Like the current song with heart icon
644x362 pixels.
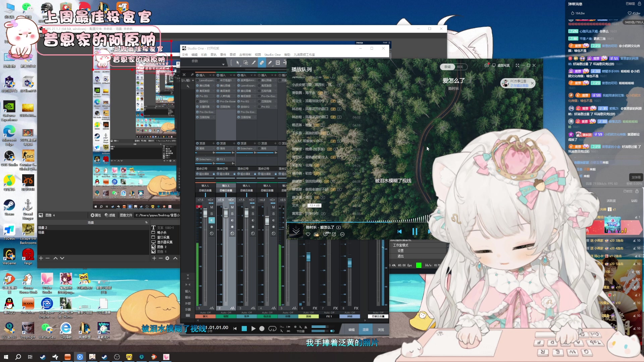308,234
